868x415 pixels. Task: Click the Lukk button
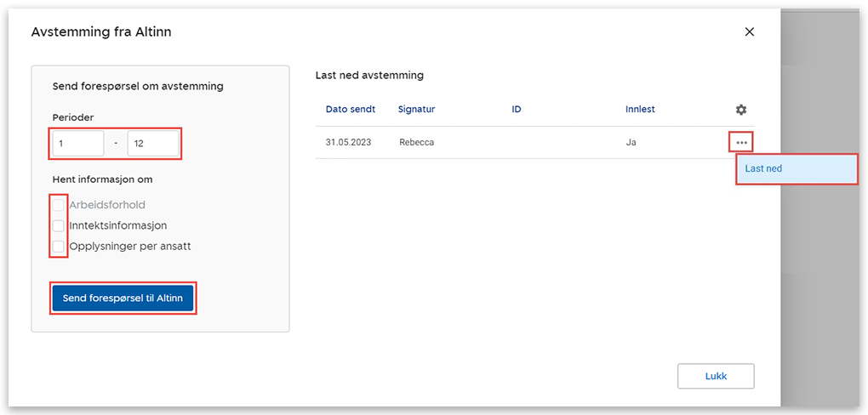click(x=716, y=376)
